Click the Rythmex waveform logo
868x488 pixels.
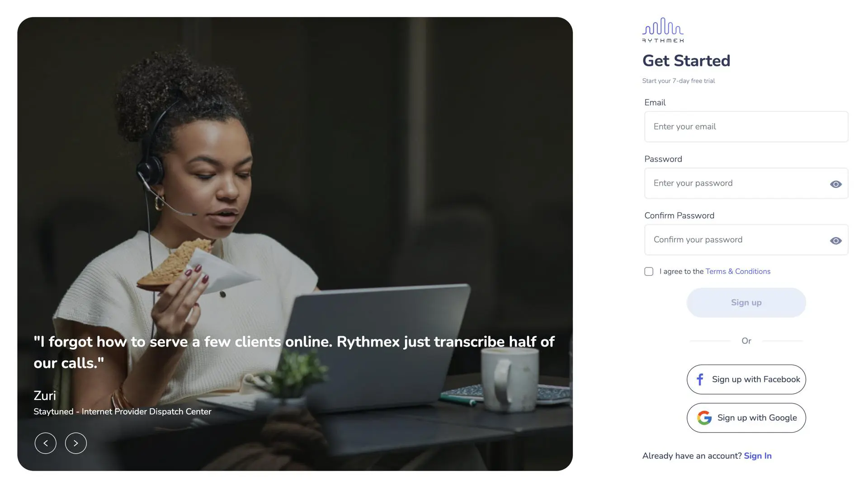coord(663,30)
